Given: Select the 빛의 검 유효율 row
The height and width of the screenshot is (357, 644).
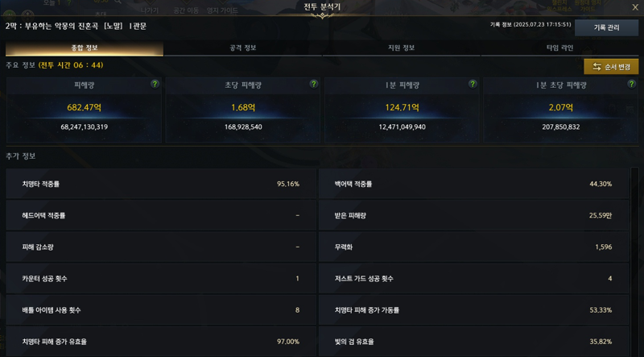Looking at the screenshot, I should coord(473,342).
